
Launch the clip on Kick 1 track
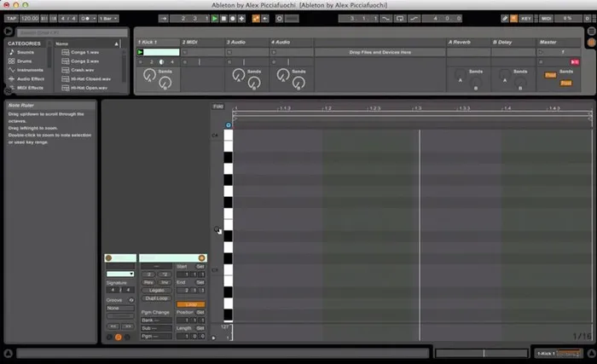point(140,52)
